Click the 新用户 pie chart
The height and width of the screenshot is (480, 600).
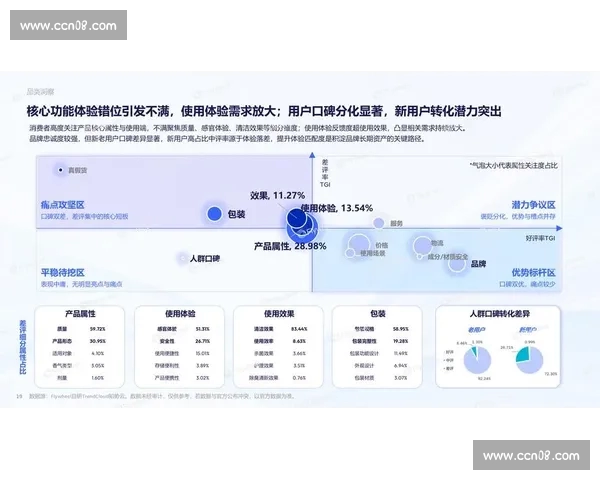(x=529, y=360)
